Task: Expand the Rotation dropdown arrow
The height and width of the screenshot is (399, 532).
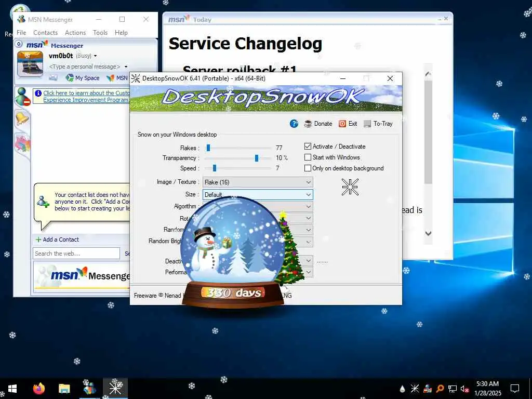Action: [x=308, y=218]
